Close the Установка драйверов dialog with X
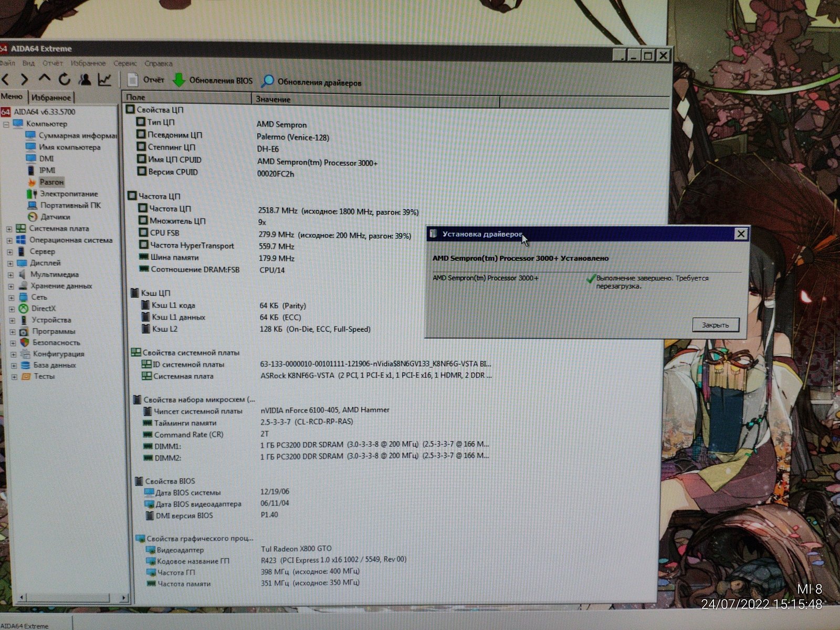Screen dimensions: 840x630 click(x=741, y=234)
